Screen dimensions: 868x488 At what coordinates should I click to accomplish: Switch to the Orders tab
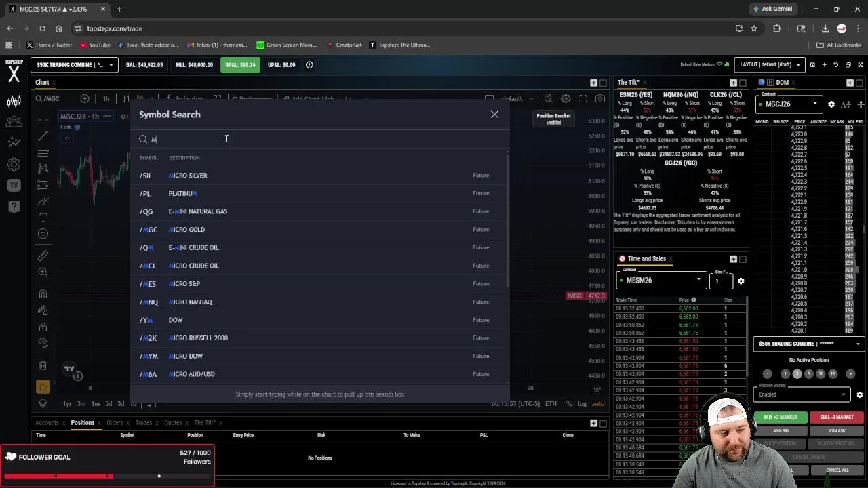tap(114, 422)
